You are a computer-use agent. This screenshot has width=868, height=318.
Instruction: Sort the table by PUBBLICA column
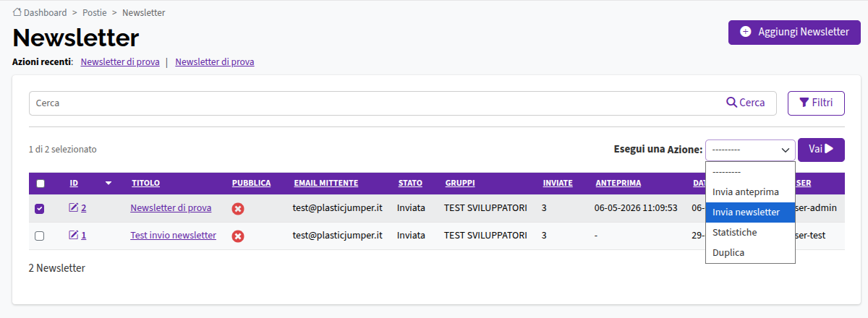(251, 184)
